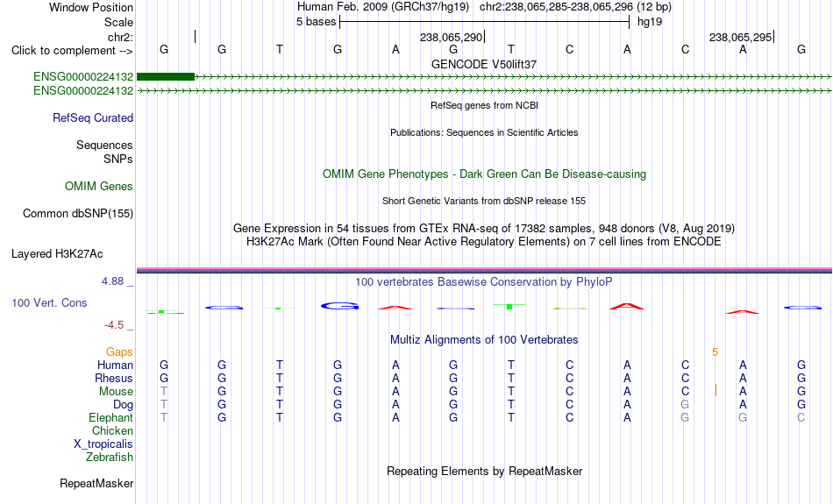Select the Chicken species label
The image size is (833, 504).
112,430
